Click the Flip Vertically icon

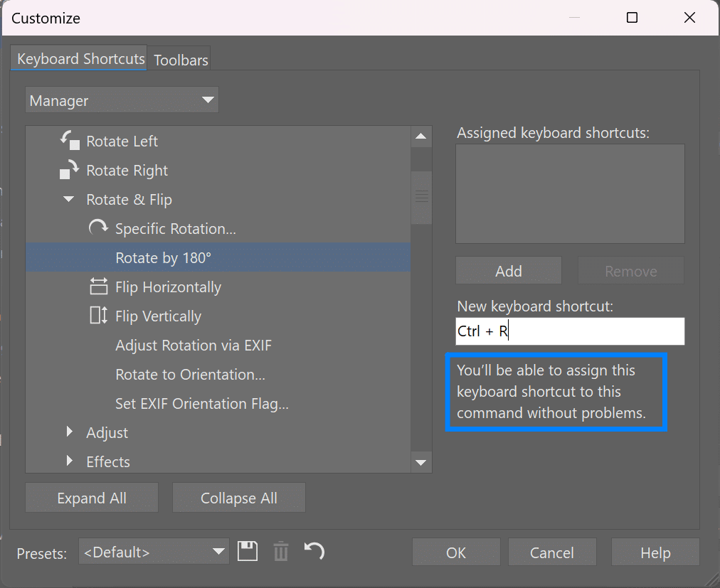click(x=97, y=316)
